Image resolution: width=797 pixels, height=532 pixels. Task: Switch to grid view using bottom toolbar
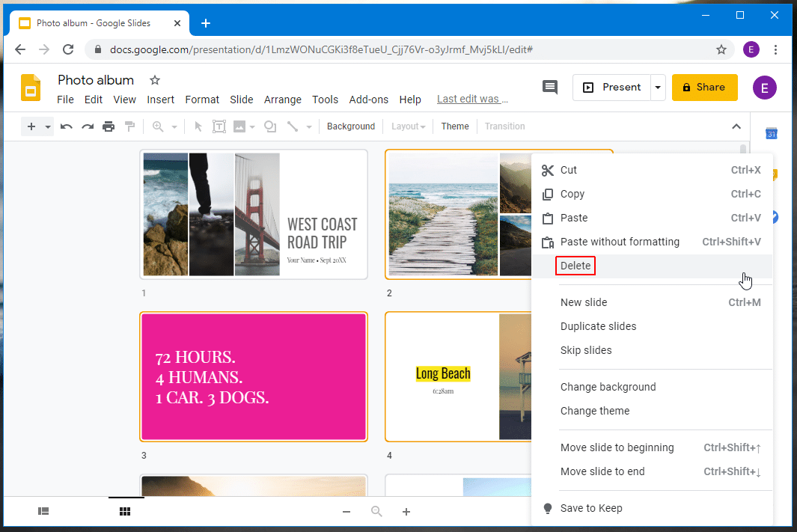point(125,511)
